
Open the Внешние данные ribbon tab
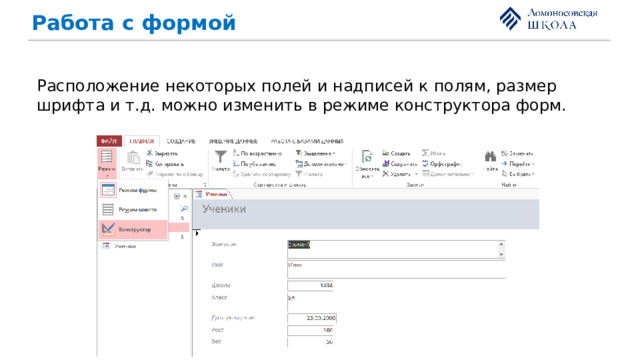[233, 141]
